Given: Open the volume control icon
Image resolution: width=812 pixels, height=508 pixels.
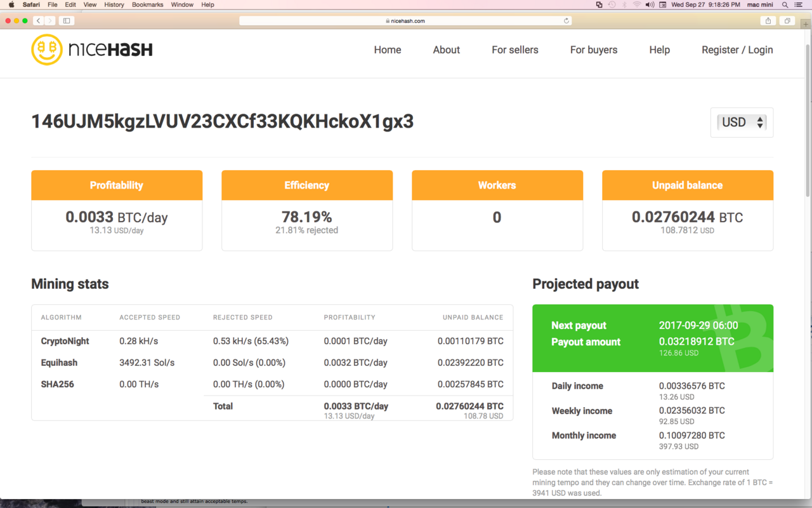Looking at the screenshot, I should point(650,4).
